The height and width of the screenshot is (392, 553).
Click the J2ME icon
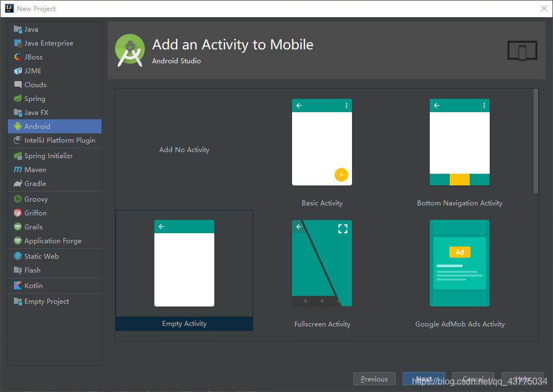(x=18, y=71)
